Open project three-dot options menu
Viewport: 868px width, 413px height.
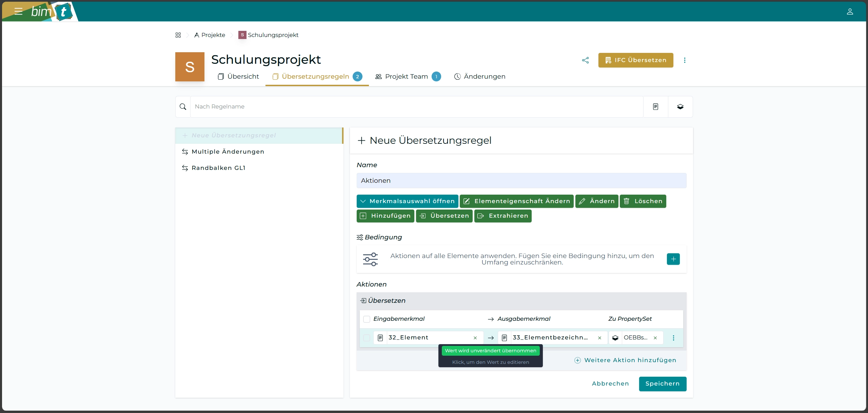tap(685, 60)
